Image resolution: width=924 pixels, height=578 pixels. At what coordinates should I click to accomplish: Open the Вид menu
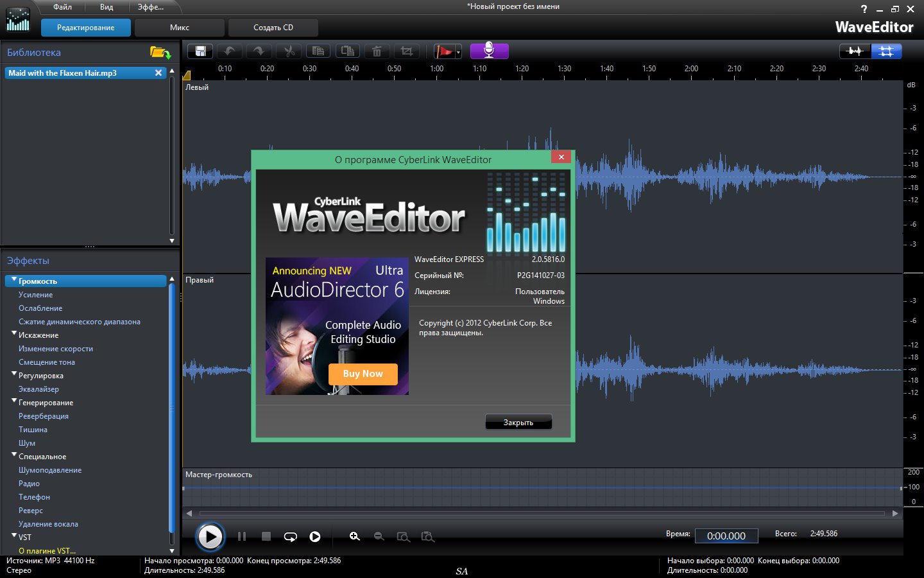(x=107, y=7)
